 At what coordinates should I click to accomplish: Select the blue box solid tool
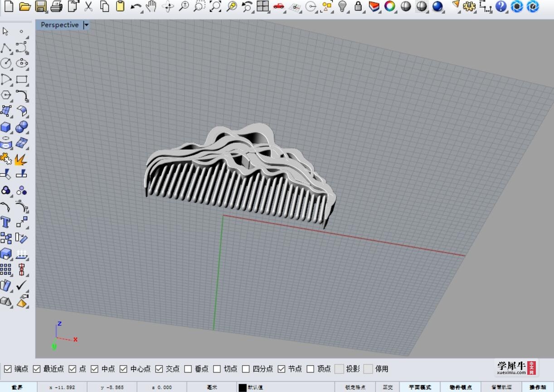tap(6, 127)
